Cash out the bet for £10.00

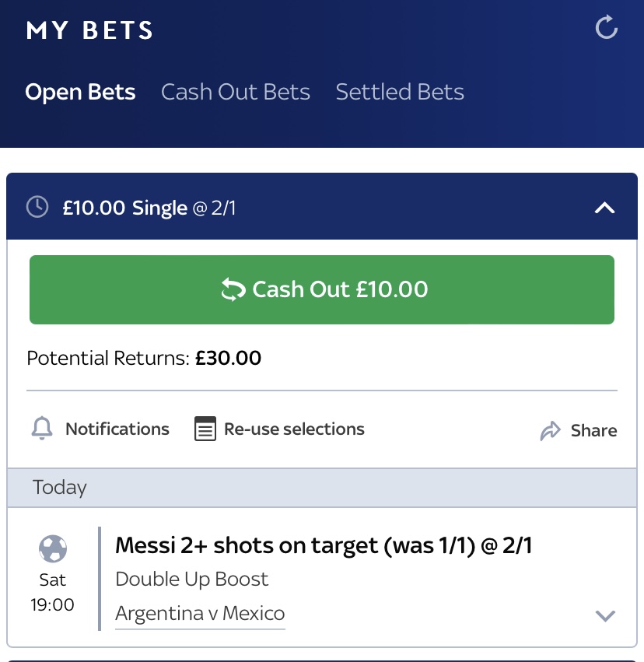point(322,289)
